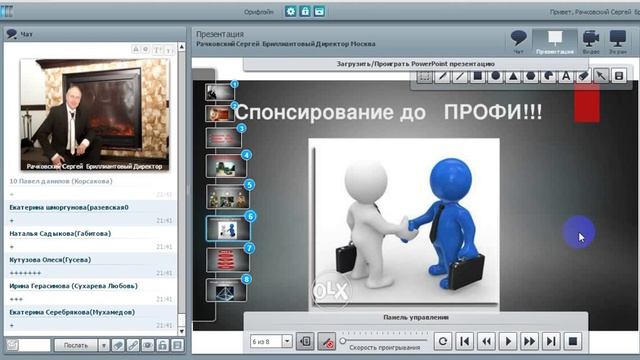Toggle slide thumbnails panel button in control panel

(305, 341)
